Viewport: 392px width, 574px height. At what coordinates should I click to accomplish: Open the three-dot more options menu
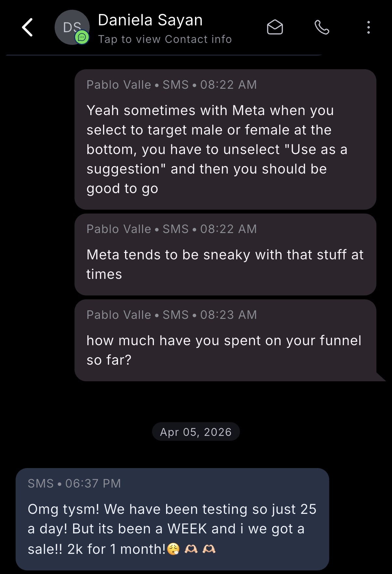point(368,27)
